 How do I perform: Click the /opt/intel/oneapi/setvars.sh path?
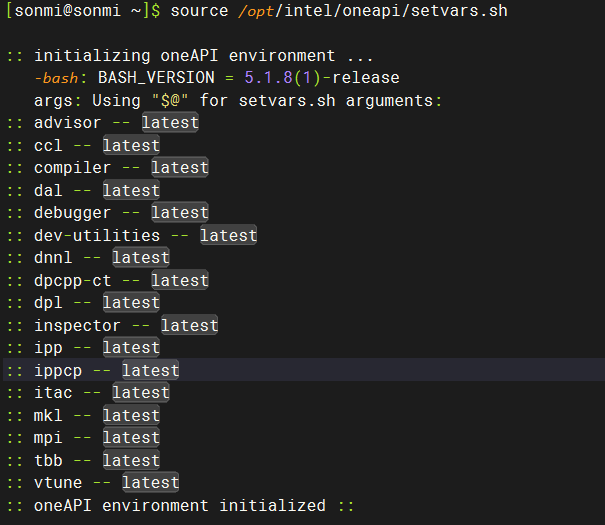tap(373, 11)
